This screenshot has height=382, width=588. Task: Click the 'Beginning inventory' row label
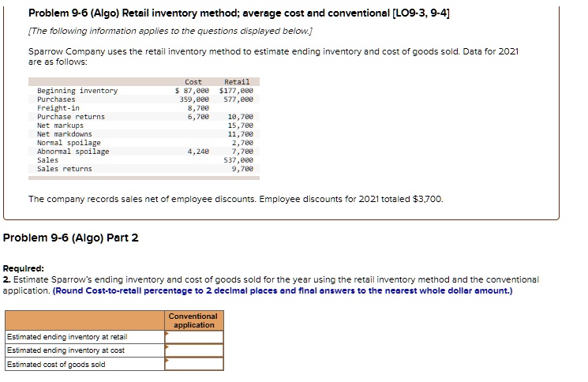(77, 91)
